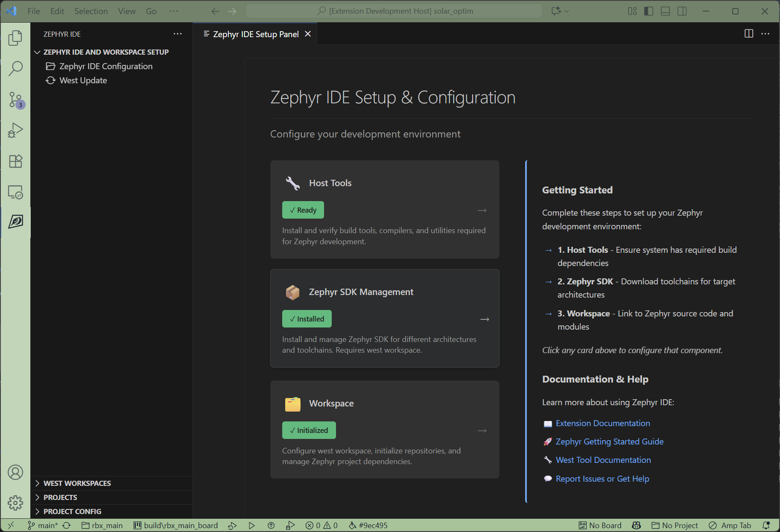Split the editor right
This screenshot has height=532, width=780.
coord(749,33)
